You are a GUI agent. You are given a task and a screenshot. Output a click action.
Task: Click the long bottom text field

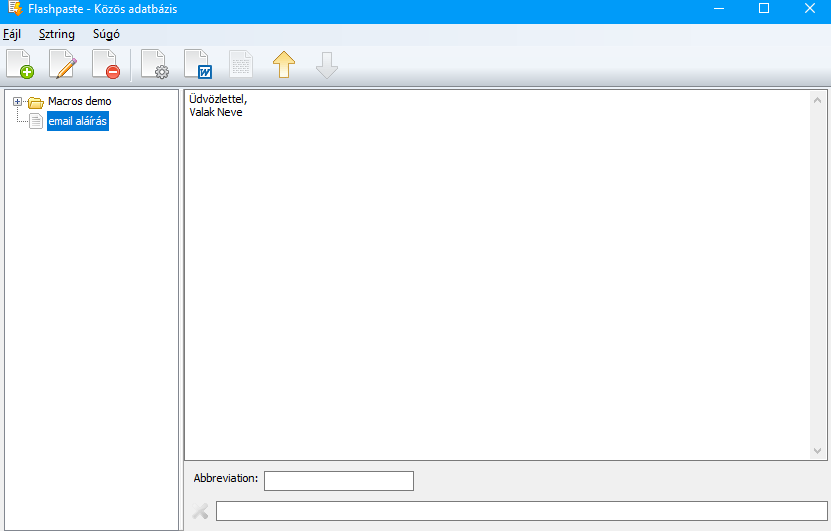point(520,511)
